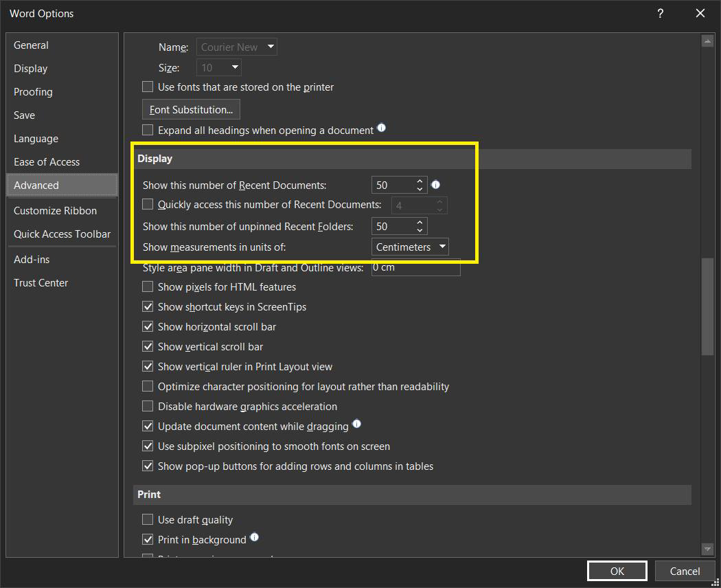
Task: Enable Use fonts stored on the printer
Action: pos(148,87)
